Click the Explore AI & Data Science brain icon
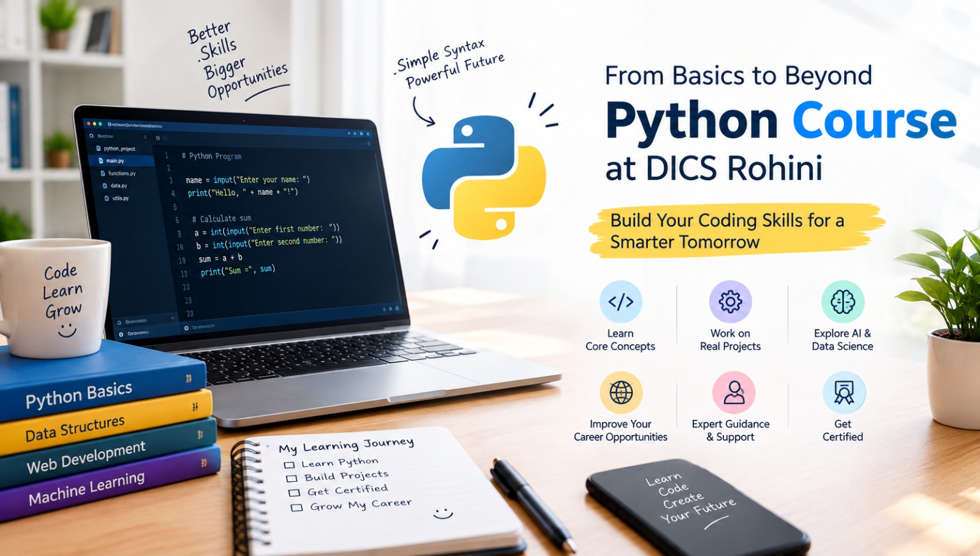 843,302
